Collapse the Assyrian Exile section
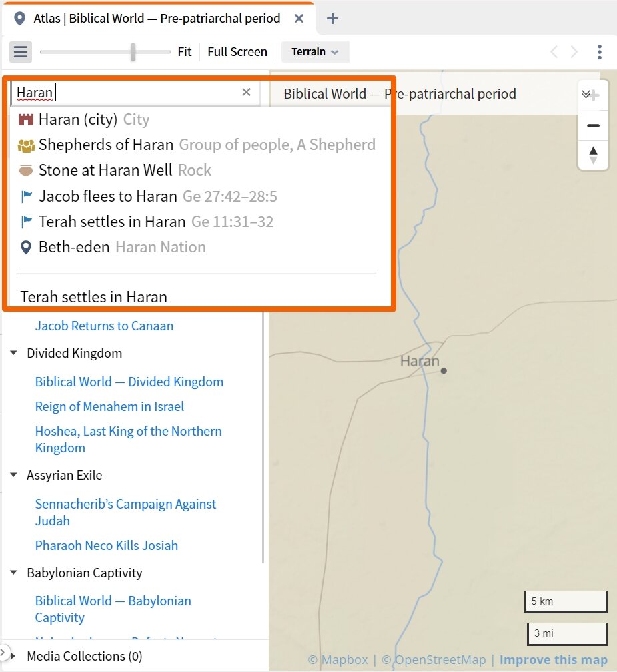This screenshot has width=617, height=672. click(x=15, y=475)
